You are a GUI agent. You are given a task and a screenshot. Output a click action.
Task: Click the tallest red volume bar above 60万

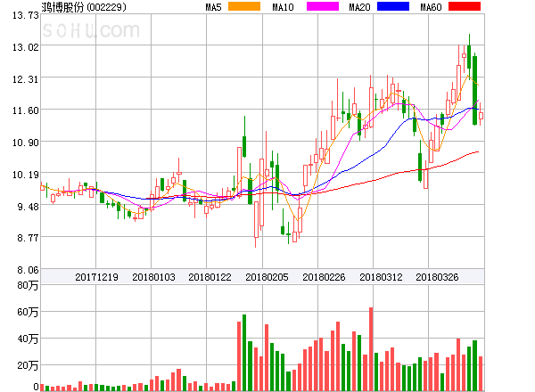pyautogui.click(x=371, y=349)
